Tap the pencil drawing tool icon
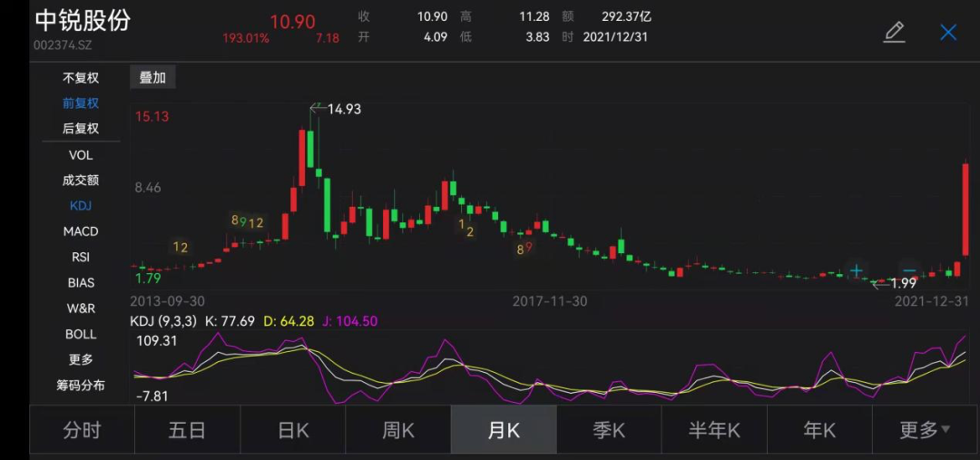The width and height of the screenshot is (980, 460). click(894, 33)
